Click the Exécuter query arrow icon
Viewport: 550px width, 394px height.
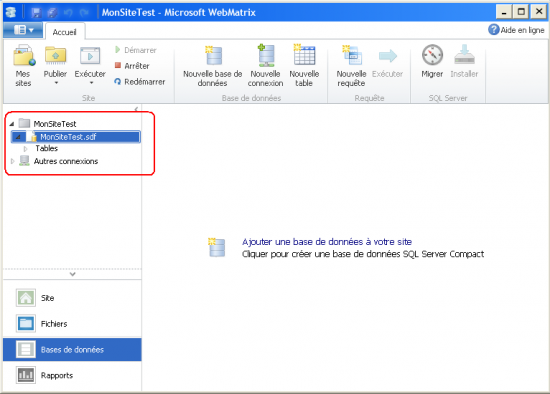(388, 55)
